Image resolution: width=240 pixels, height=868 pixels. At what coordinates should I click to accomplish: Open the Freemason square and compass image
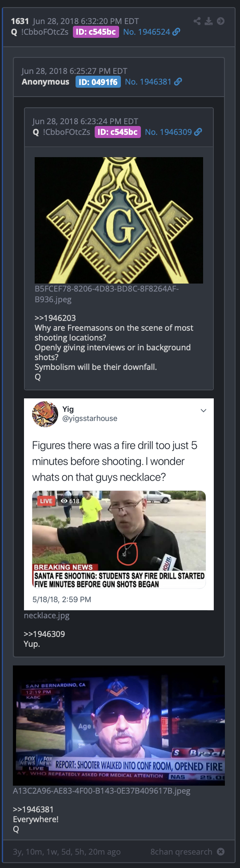[119, 220]
